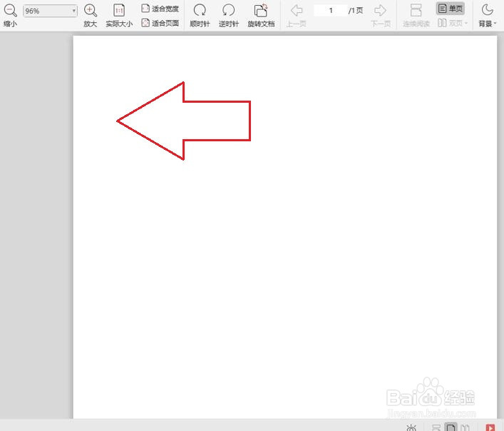
Task: Go to next page (下一页) arrow
Action: click(380, 11)
